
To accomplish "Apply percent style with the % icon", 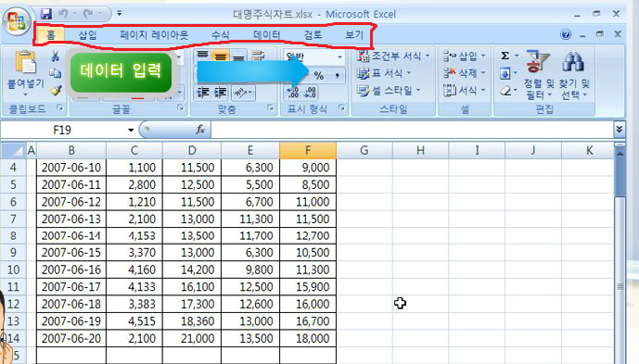I will click(x=319, y=75).
